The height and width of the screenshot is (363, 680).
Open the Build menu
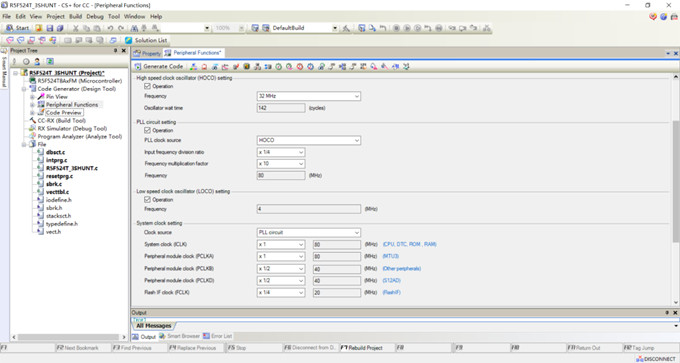pyautogui.click(x=75, y=16)
